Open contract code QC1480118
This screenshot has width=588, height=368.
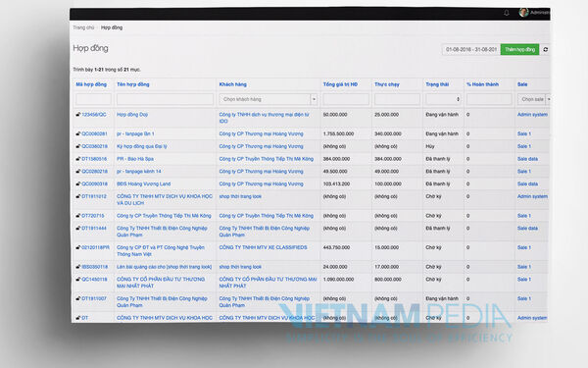tap(94, 279)
